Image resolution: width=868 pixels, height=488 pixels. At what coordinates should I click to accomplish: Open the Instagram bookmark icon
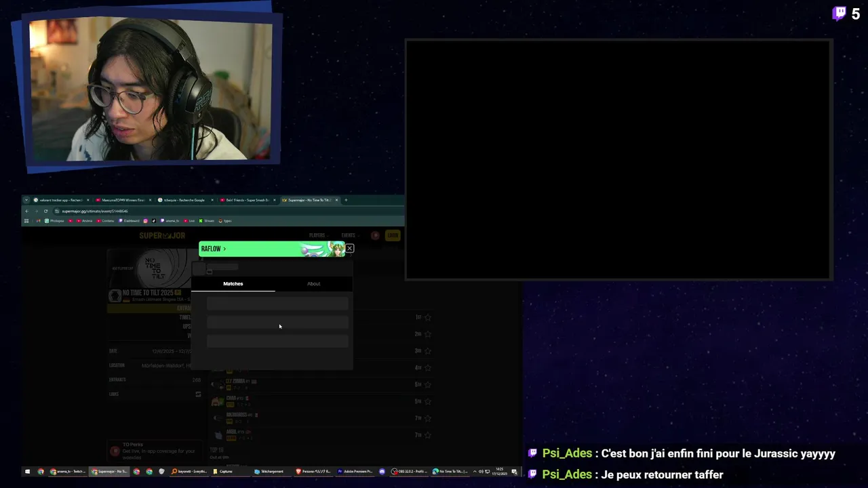(145, 220)
